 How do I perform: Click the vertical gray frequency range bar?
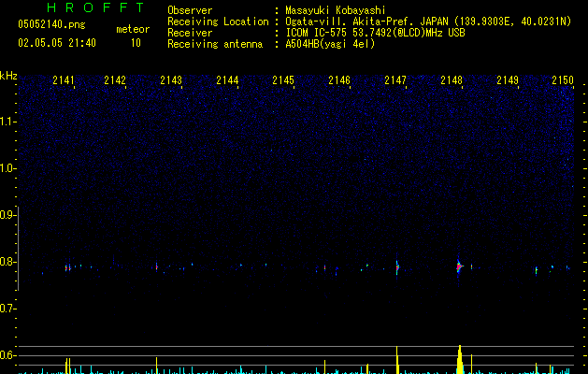19,249
